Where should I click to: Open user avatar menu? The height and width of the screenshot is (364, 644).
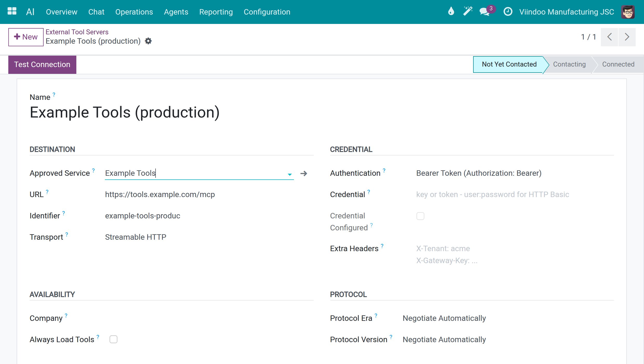(x=628, y=12)
